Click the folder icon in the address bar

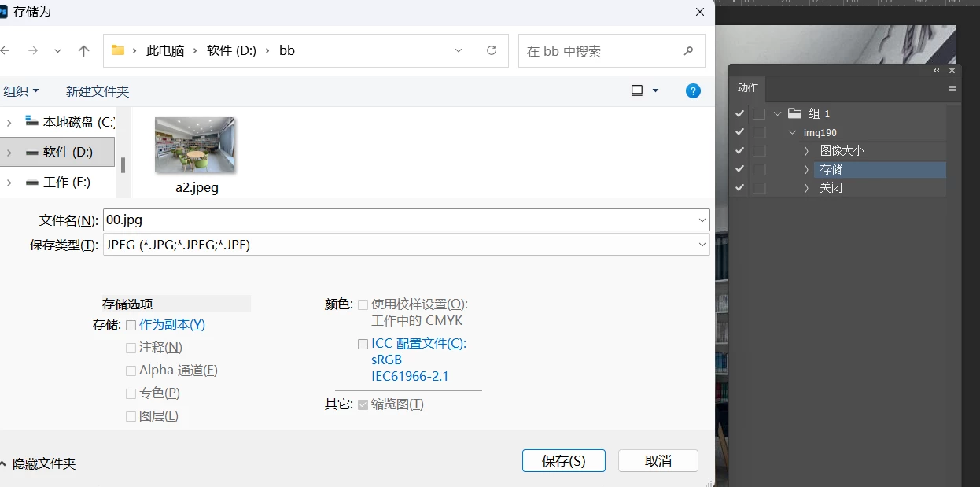[118, 50]
